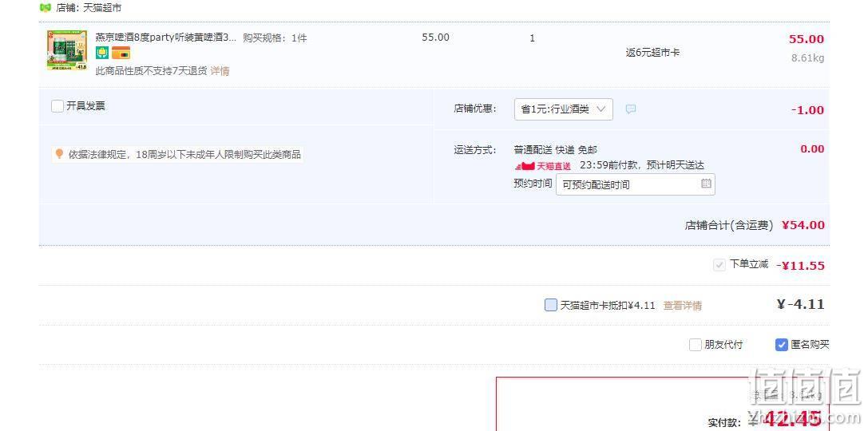Image resolution: width=868 pixels, height=431 pixels.
Task: Open the 详情 link about 7-day returns
Action: tap(220, 71)
